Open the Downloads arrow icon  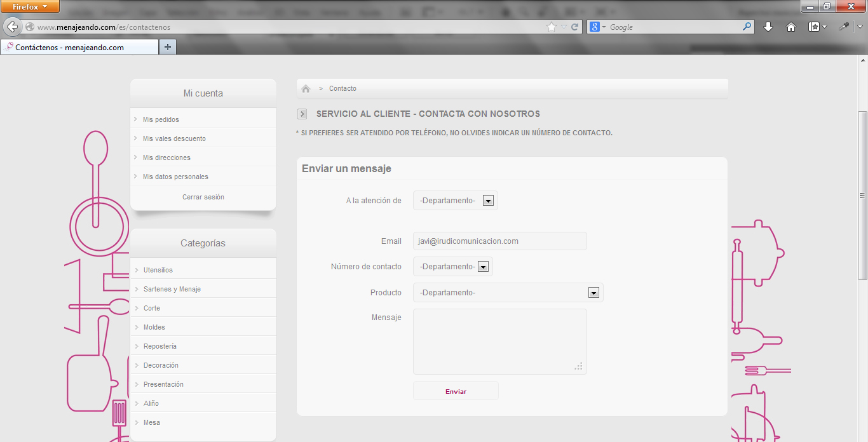[x=768, y=27]
